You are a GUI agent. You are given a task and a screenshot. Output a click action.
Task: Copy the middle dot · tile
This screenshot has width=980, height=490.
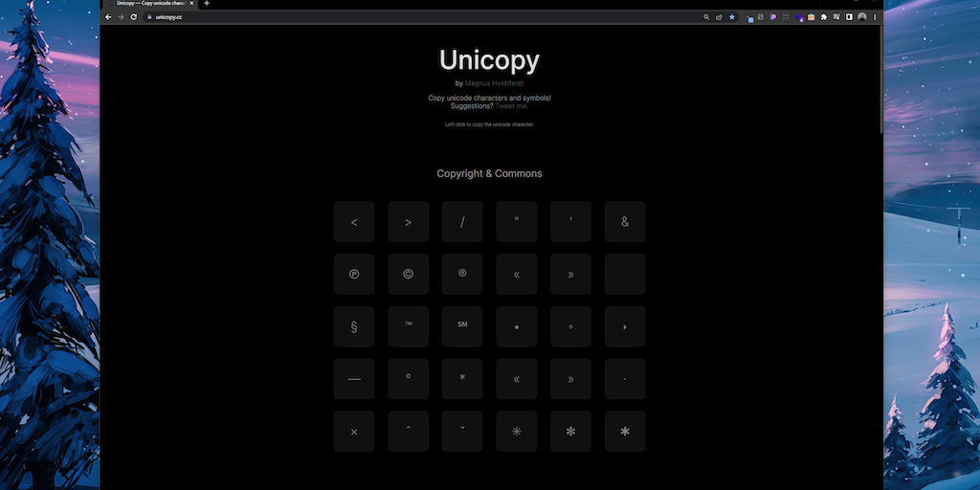pyautogui.click(x=625, y=379)
